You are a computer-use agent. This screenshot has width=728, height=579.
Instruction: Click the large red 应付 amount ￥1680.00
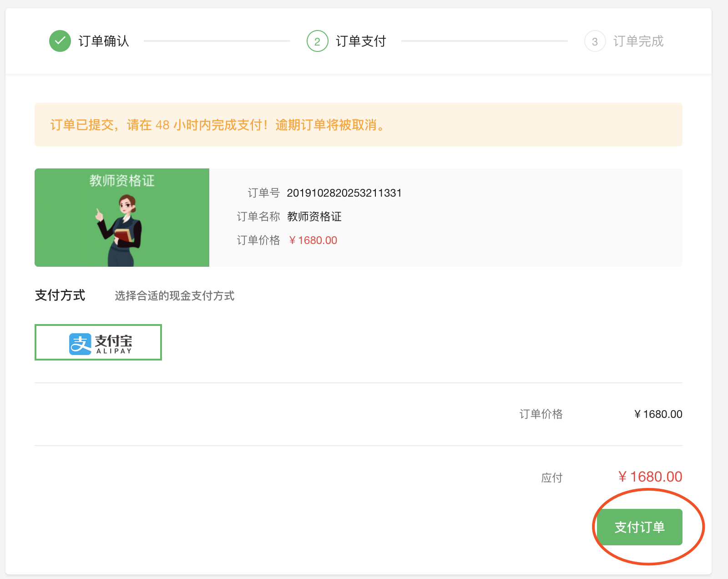point(650,477)
